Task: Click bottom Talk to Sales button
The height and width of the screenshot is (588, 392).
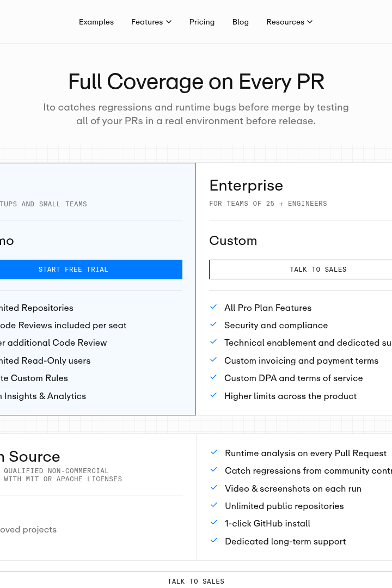Action: click(x=196, y=581)
